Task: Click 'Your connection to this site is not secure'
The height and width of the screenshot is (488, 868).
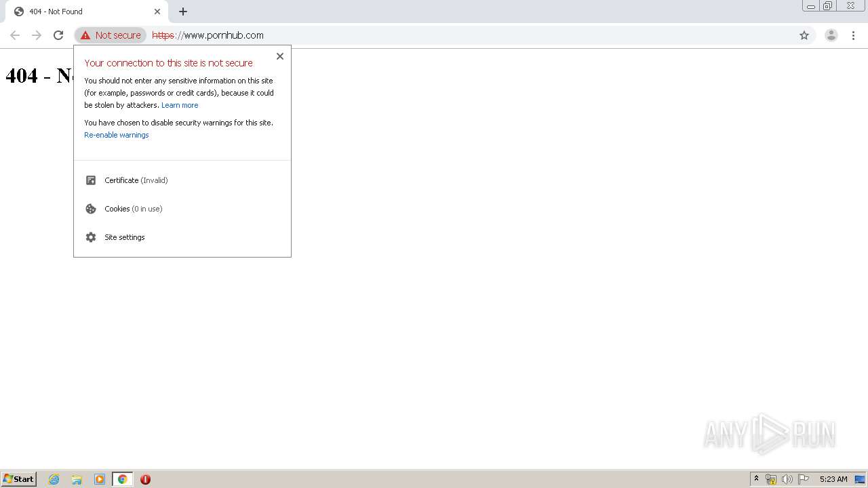Action: pos(169,63)
